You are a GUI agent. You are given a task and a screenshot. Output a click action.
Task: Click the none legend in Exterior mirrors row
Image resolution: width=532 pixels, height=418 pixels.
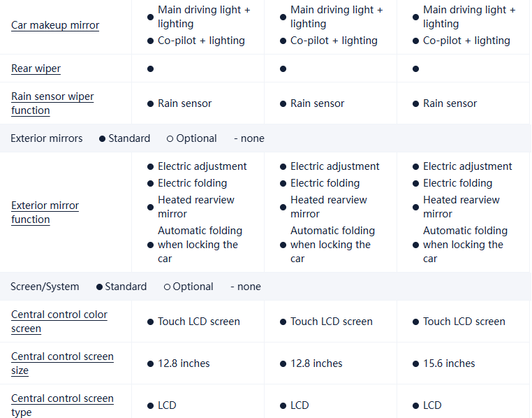click(x=249, y=138)
